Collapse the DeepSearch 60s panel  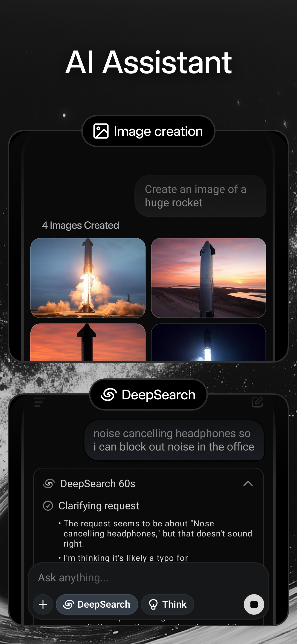tap(248, 483)
